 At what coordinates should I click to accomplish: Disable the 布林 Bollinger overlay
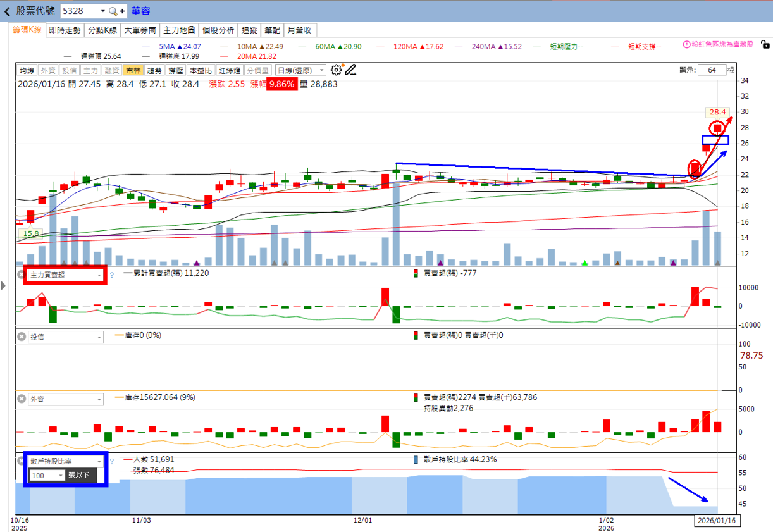tap(133, 70)
